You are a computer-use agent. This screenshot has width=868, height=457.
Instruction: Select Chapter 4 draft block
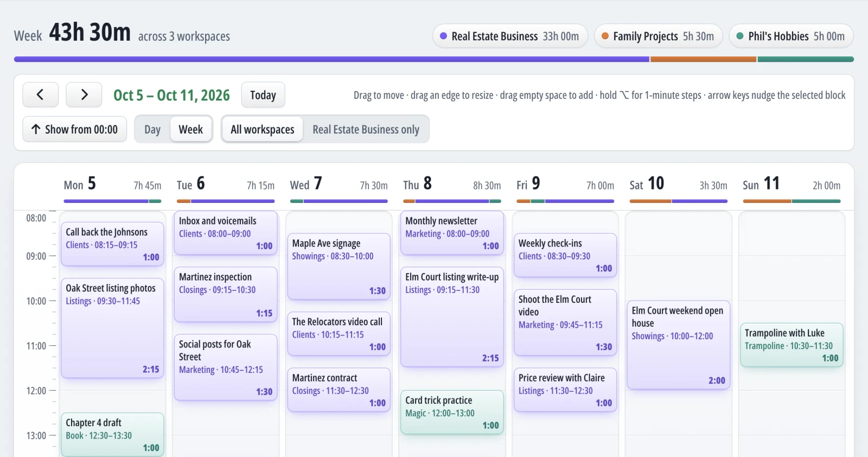(x=112, y=435)
